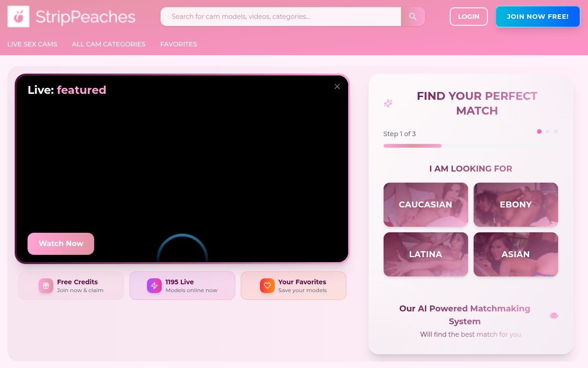The width and height of the screenshot is (588, 368).
Task: Jump to step 3 indicator dot
Action: 556,131
